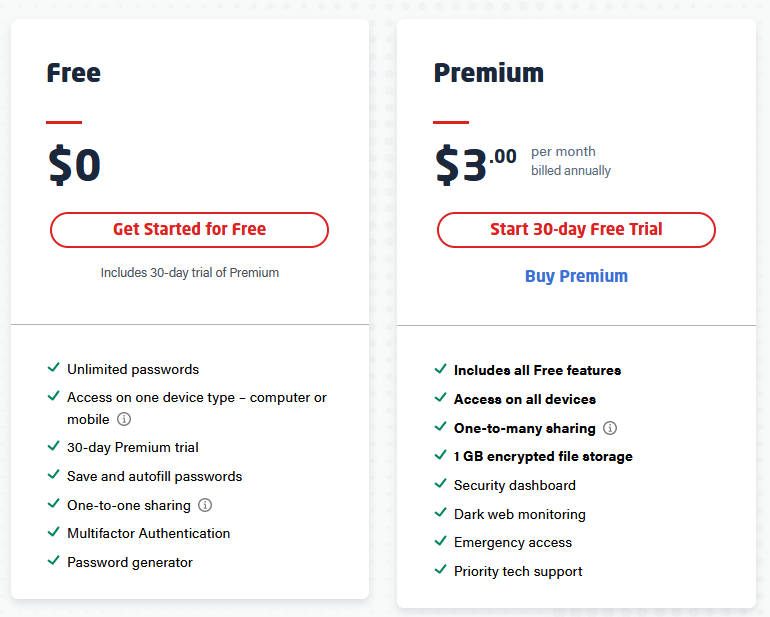Click the Security dashboard feature text
The height and width of the screenshot is (617, 770).
515,485
